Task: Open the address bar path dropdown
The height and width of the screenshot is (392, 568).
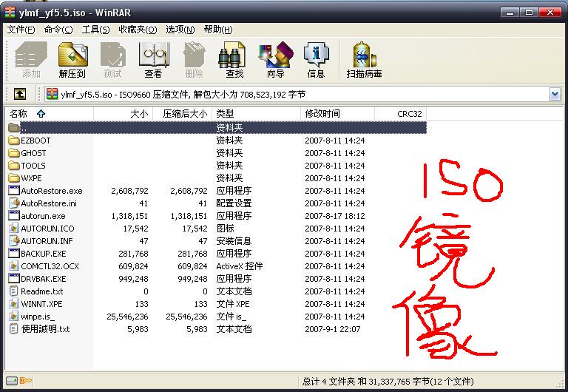Action: click(x=555, y=95)
